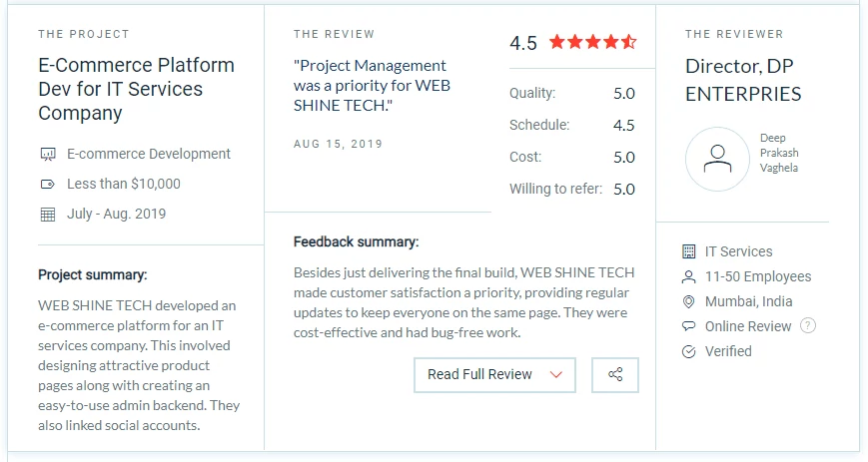Screen dimensions: 868x462
Task: Click the Director, DP ENTERPRIES reviewer title
Action: click(x=743, y=80)
